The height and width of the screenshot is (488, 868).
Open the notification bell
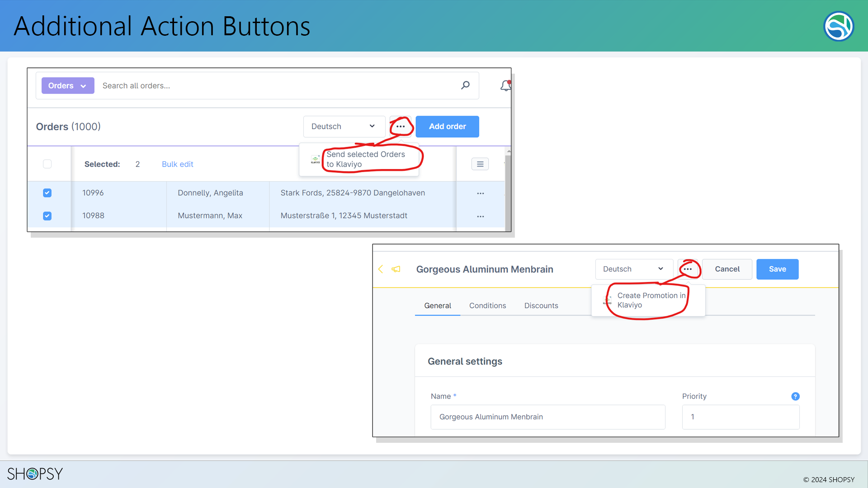(x=505, y=85)
